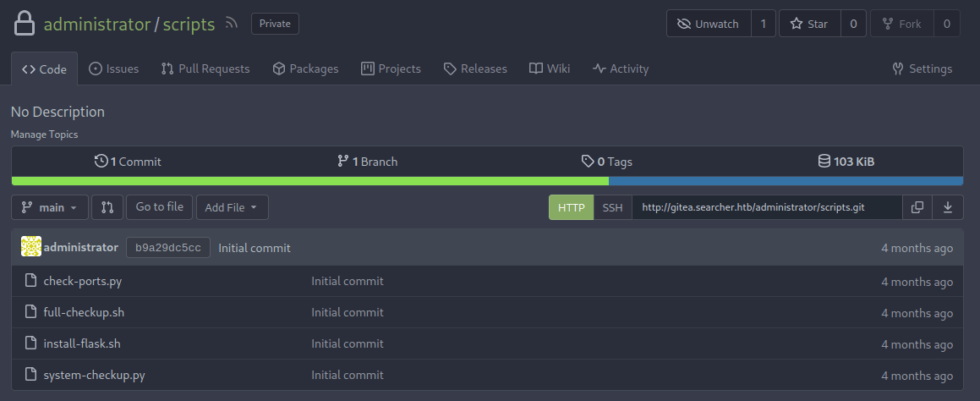Click 4 months ago on system-checkup.py row
Viewport: 980px width, 401px height.
pos(917,376)
